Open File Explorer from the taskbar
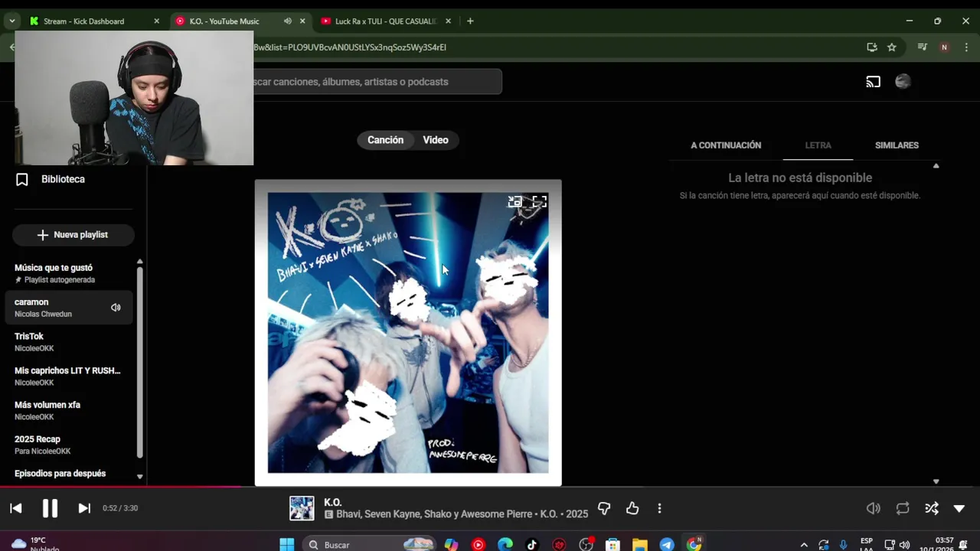 pos(640,545)
